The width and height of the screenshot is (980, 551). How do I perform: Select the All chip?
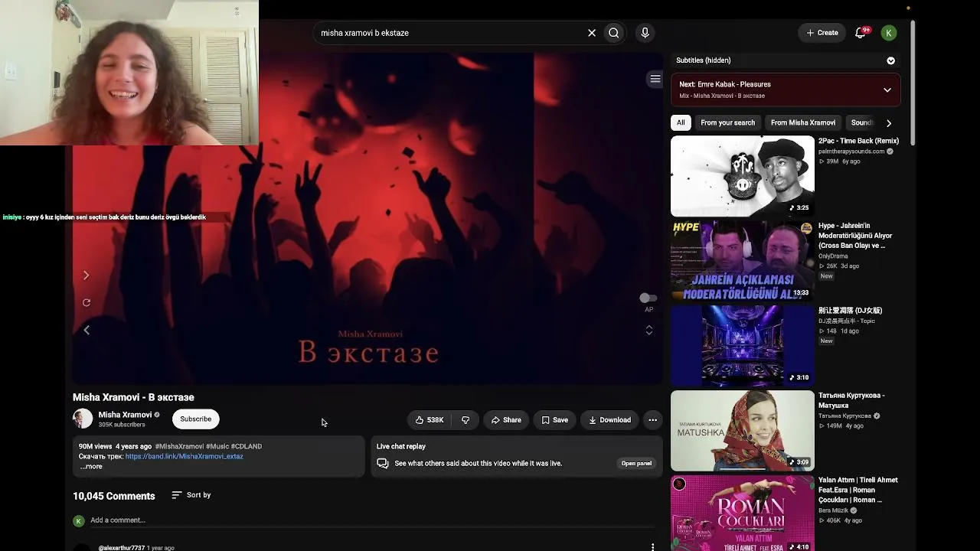click(681, 122)
